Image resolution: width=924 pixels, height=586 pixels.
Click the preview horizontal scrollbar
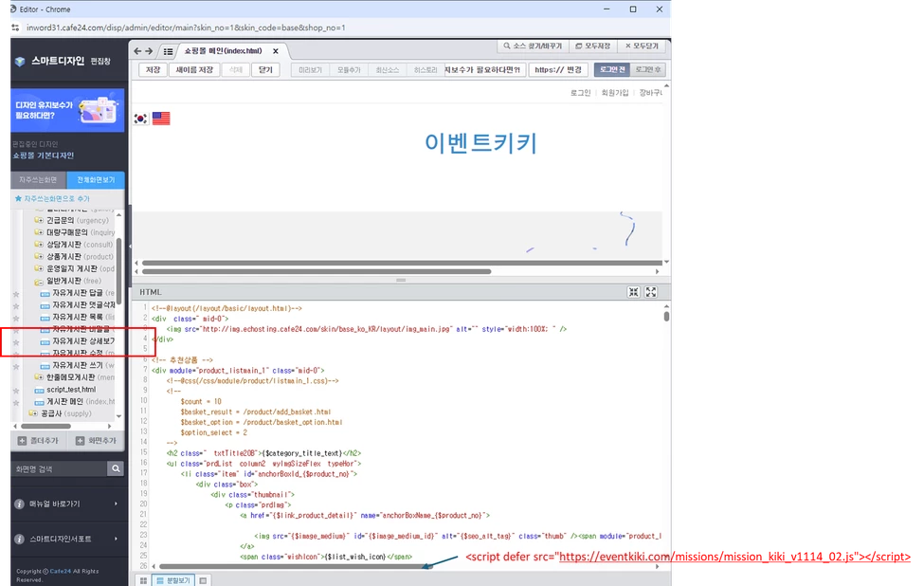[x=317, y=271]
